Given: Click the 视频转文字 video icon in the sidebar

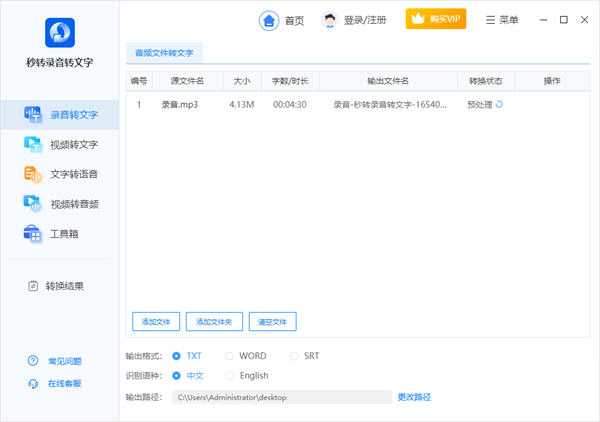Looking at the screenshot, I should [33, 144].
